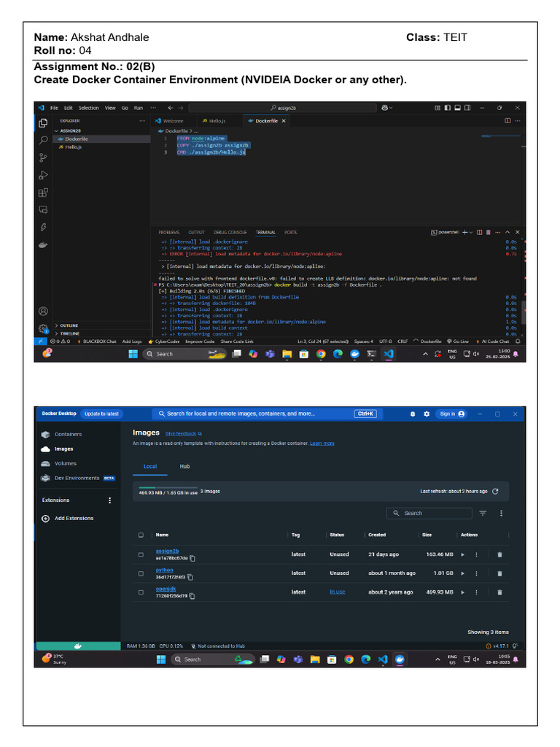Switch to the Hub tab in Images
The height and width of the screenshot is (747, 560).
pyautogui.click(x=184, y=466)
